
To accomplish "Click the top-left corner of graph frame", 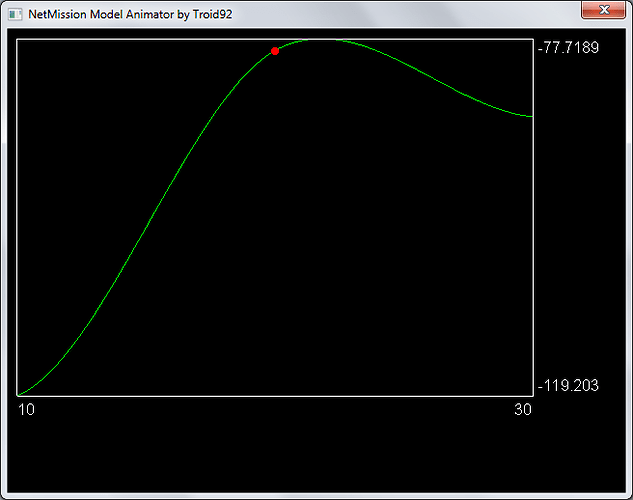I will pyautogui.click(x=17, y=40).
